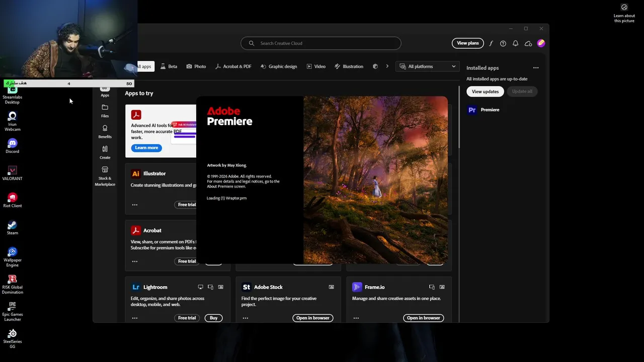Click the Lightroom Lr app icon

[135, 287]
